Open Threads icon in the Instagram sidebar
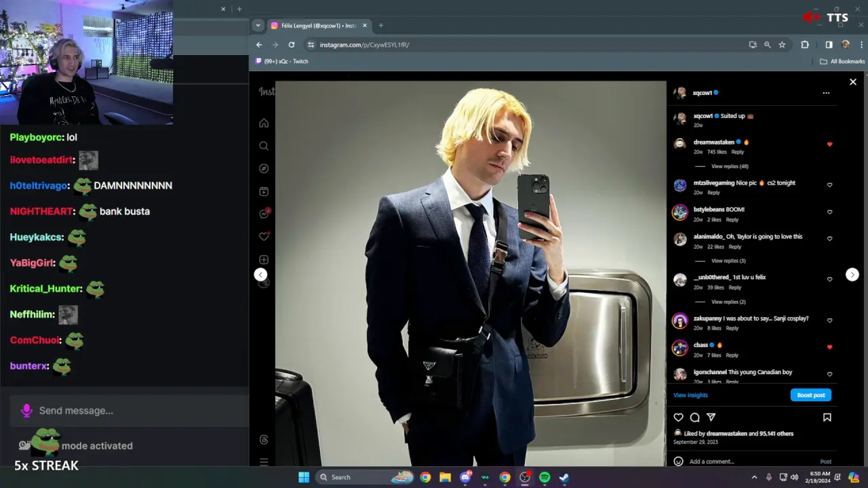868x488 pixels. (x=264, y=440)
